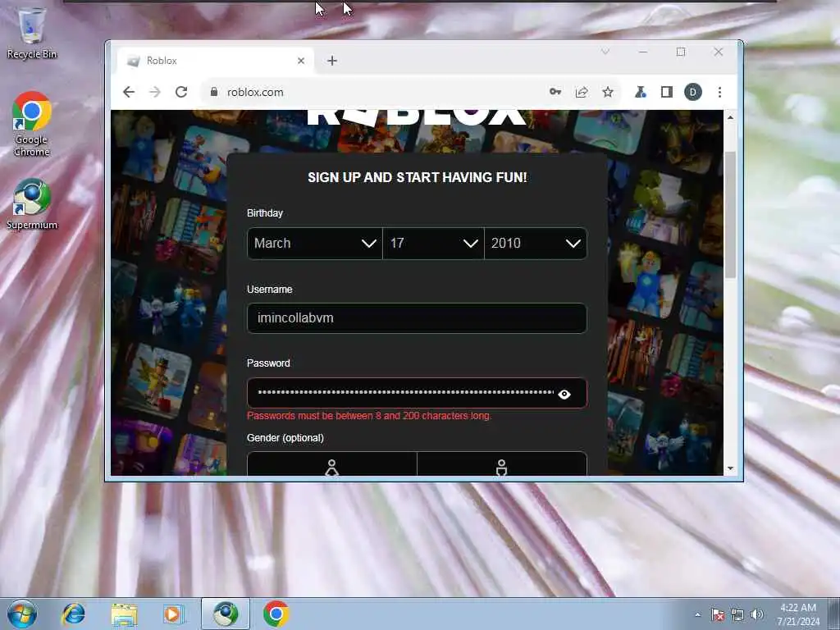Click the 'Password' label
The height and width of the screenshot is (630, 840).
tap(268, 363)
